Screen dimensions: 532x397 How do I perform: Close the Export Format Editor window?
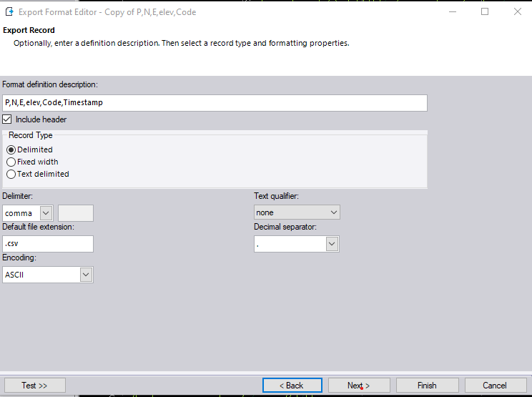pos(518,12)
